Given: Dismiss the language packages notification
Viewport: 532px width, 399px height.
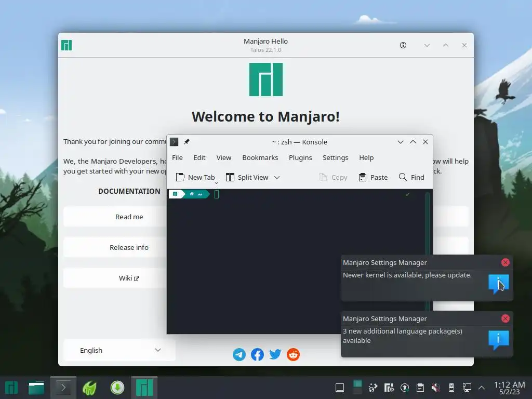Looking at the screenshot, I should point(505,318).
